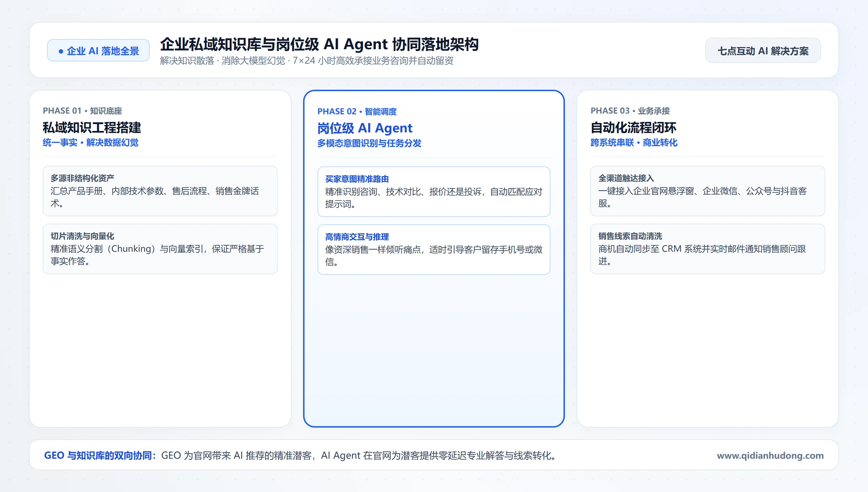Click the GEO 与知识库的双向协同 footer label
This screenshot has width=868, height=492.
tap(100, 455)
